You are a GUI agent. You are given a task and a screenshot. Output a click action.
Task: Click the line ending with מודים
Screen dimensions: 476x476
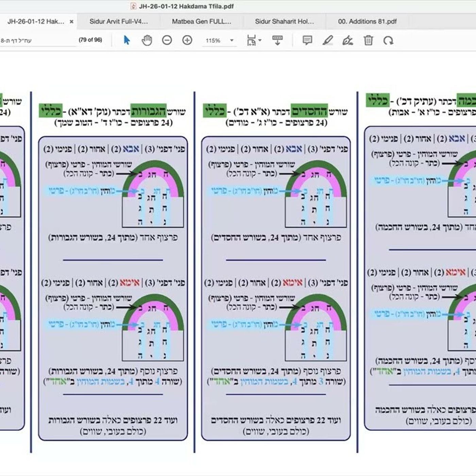pos(276,123)
